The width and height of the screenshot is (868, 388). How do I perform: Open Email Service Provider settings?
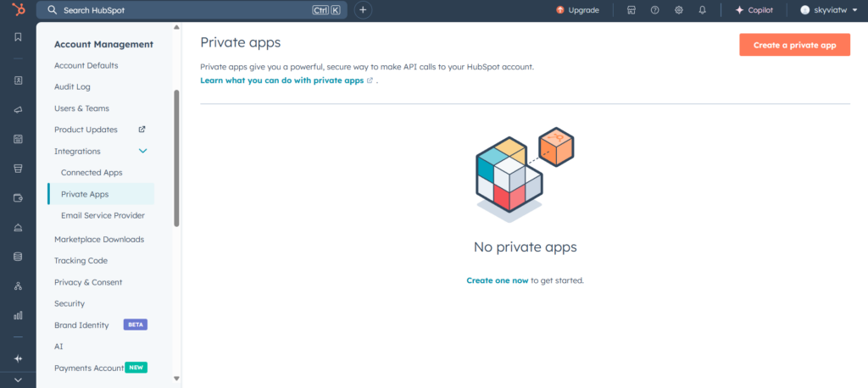(103, 215)
